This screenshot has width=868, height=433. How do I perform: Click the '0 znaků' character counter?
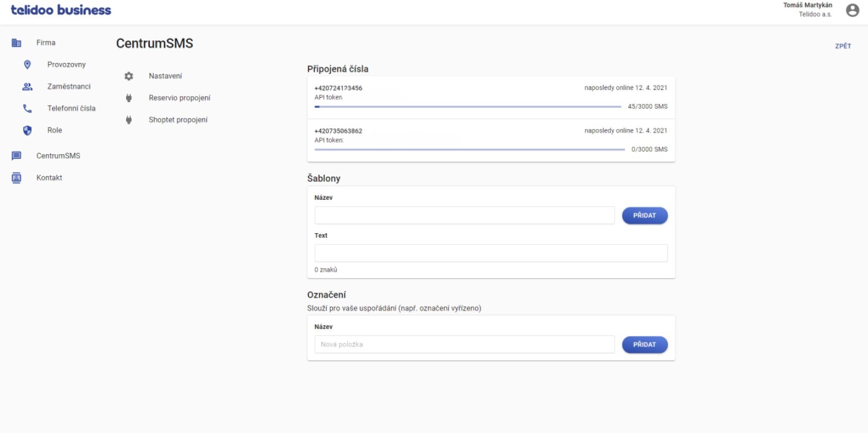coord(326,270)
